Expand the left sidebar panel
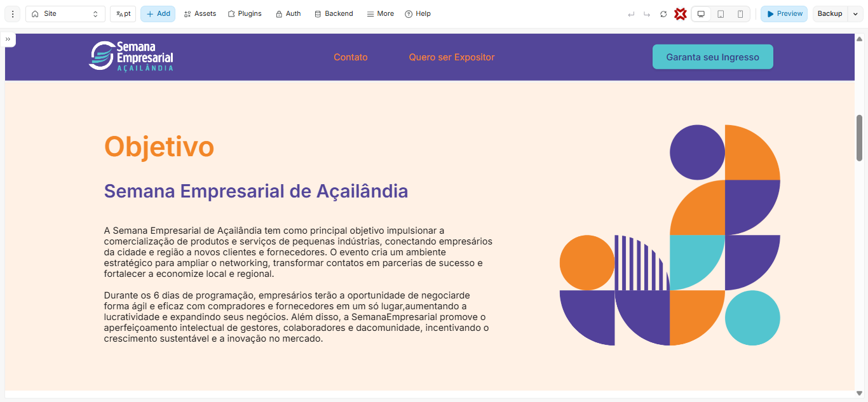Viewport: 868px width, 402px height. [8, 39]
